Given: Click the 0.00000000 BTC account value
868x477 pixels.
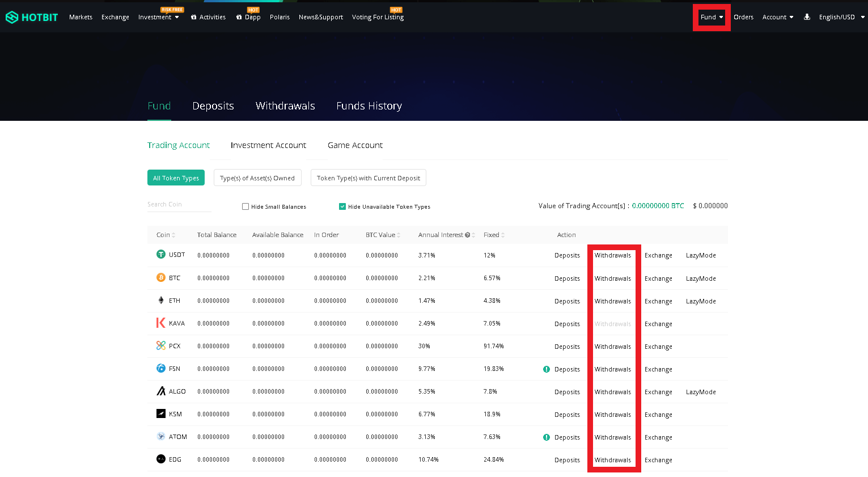Looking at the screenshot, I should click(658, 206).
